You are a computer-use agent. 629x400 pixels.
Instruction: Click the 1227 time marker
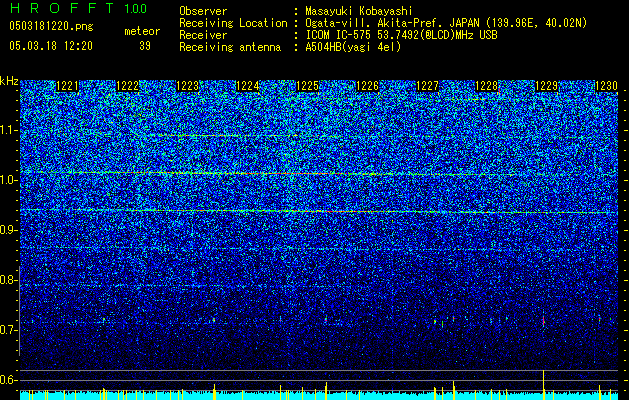pyautogui.click(x=427, y=86)
